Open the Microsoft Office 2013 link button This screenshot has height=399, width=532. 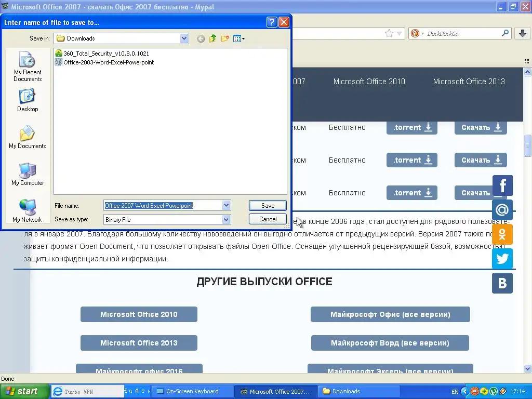[139, 343]
